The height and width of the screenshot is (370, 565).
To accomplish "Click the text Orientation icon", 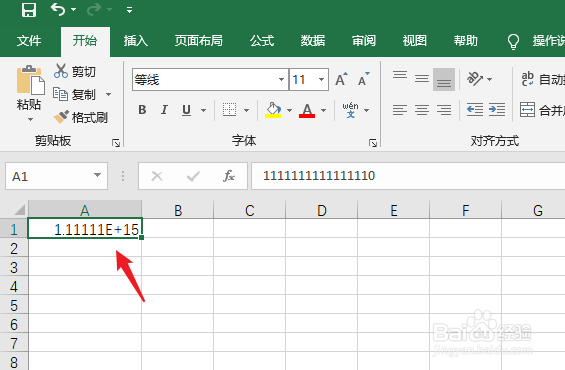I will (x=475, y=79).
